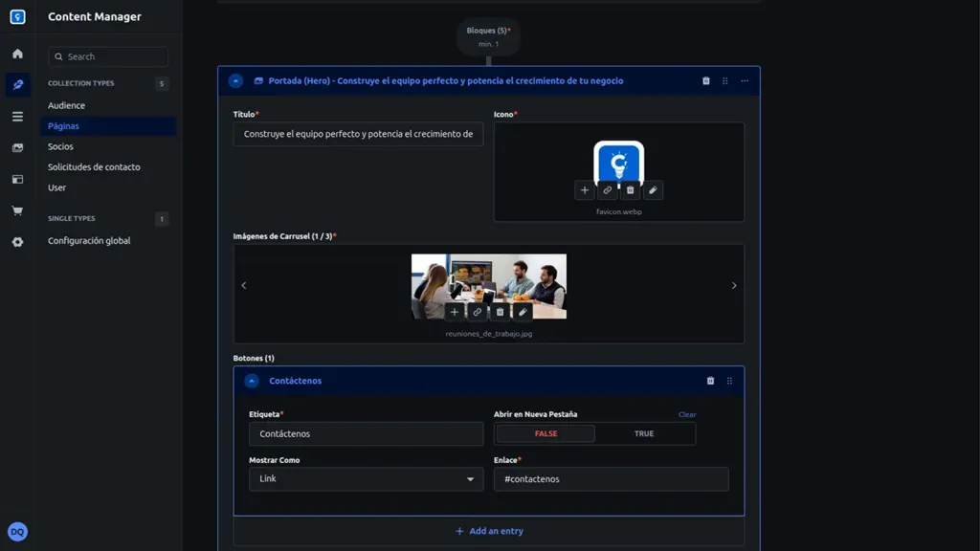This screenshot has height=551, width=980.
Task: Delete the Portada (Hero) block
Action: tap(705, 80)
